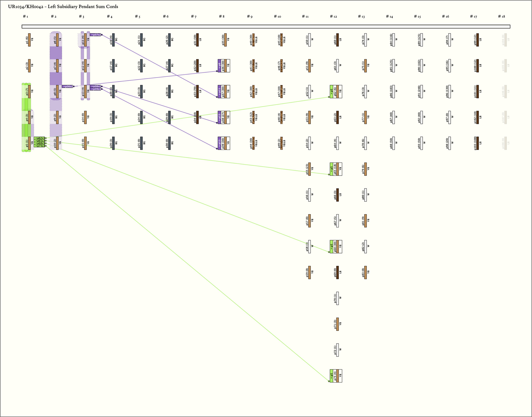Click the →p37s2 purple link tag
The image size is (532, 417).
click(95, 35)
